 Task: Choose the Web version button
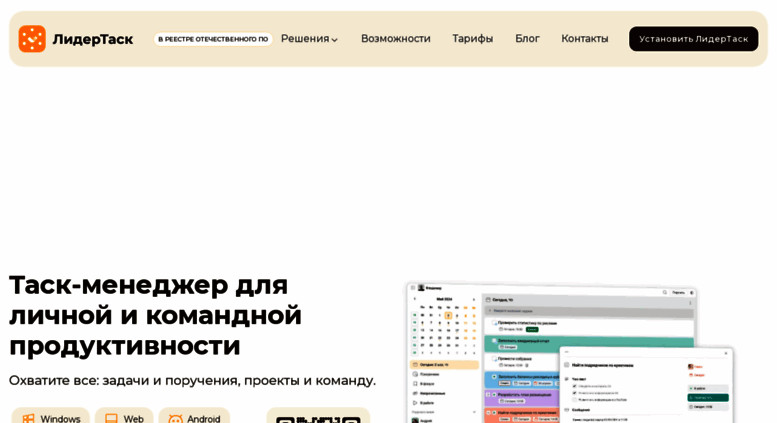[124, 416]
